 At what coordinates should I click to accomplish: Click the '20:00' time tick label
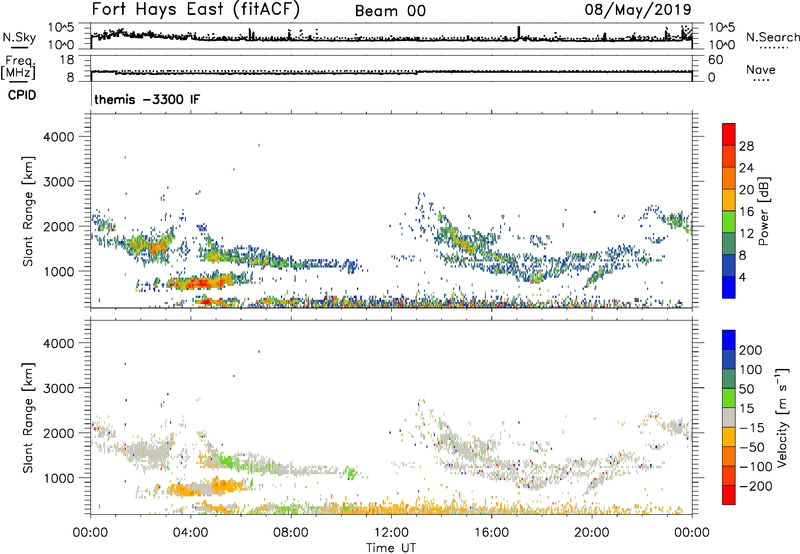click(591, 533)
